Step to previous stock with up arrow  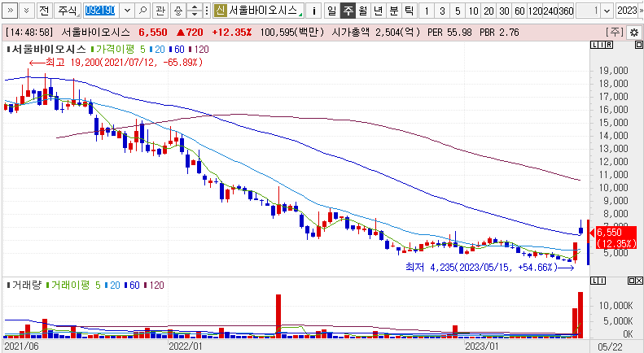pos(195,7)
